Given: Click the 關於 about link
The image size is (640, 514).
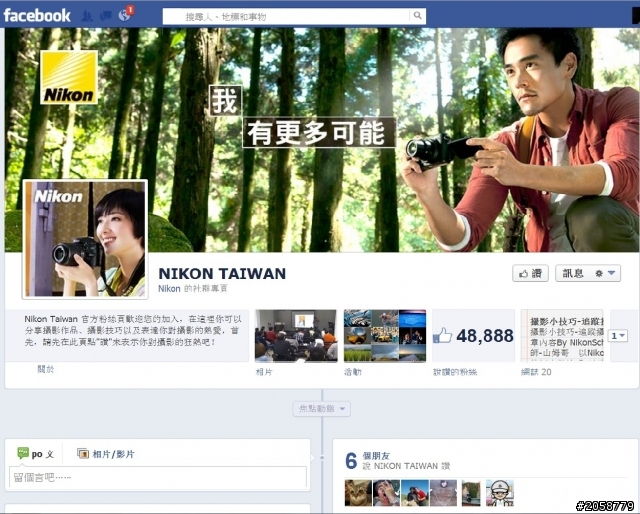Looking at the screenshot, I should [x=45, y=369].
